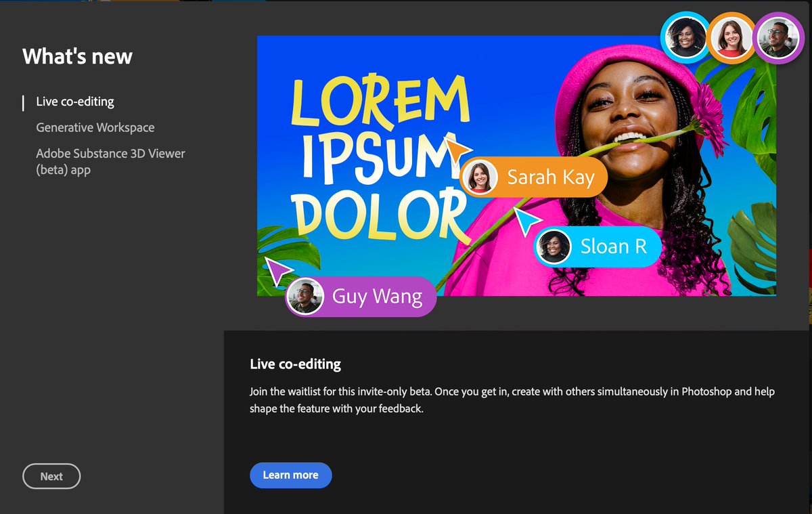Open the Generative Workspace section
The width and height of the screenshot is (812, 514).
(x=95, y=127)
